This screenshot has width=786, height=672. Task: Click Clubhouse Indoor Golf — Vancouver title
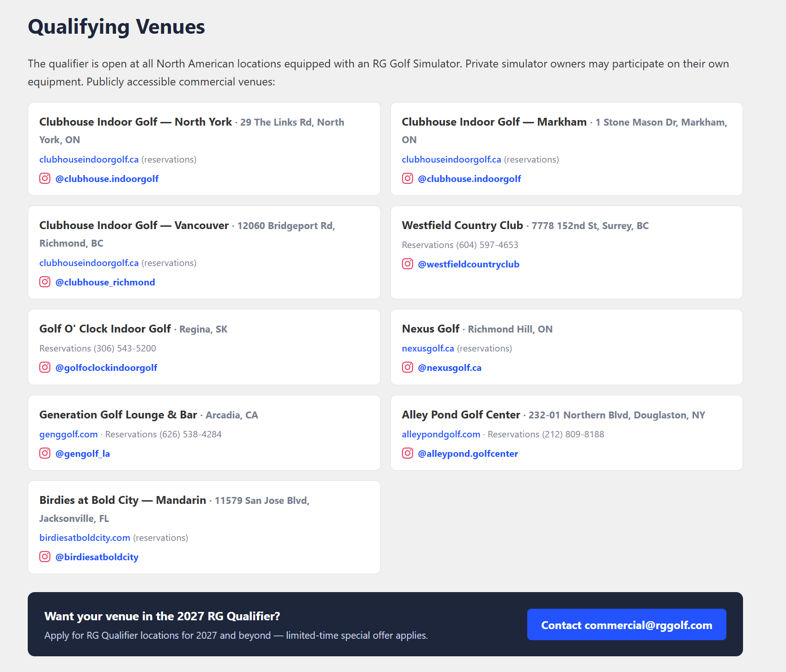134,225
